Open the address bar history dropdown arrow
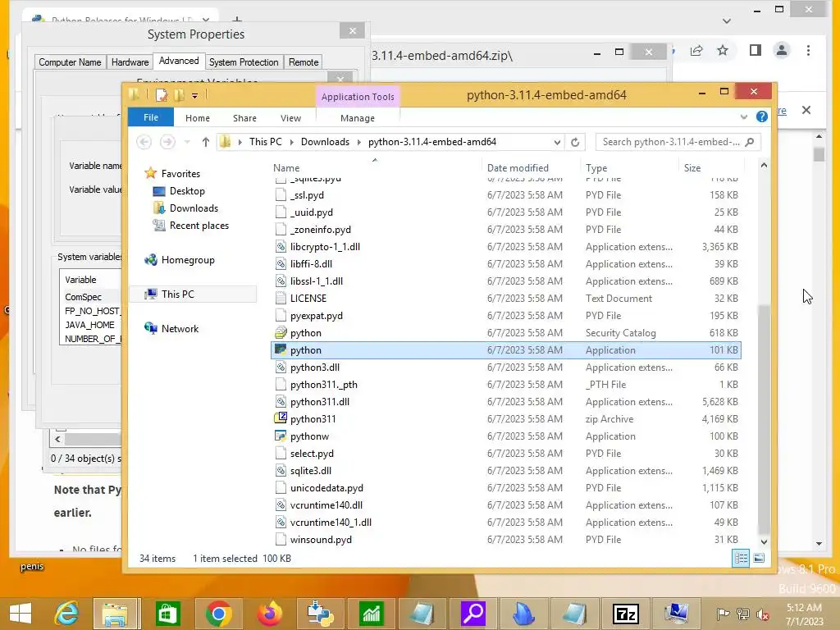840x630 pixels. point(557,142)
